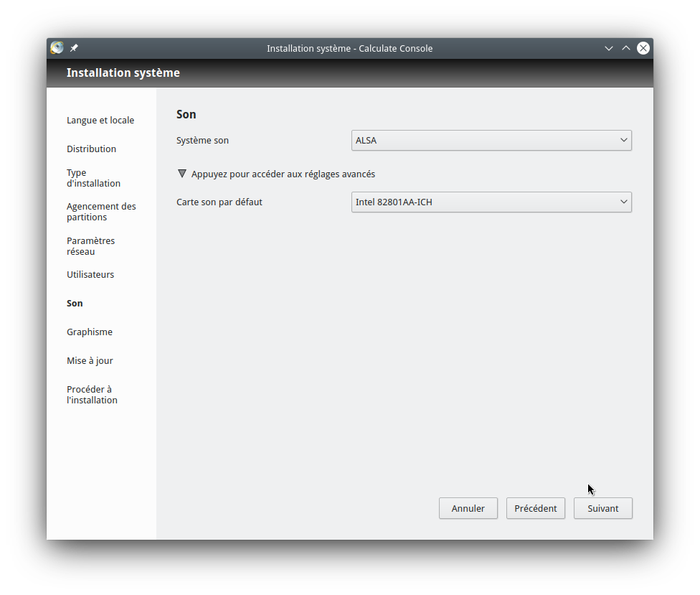Select Type d'installation in sidebar
This screenshot has height=595, width=700.
[93, 178]
